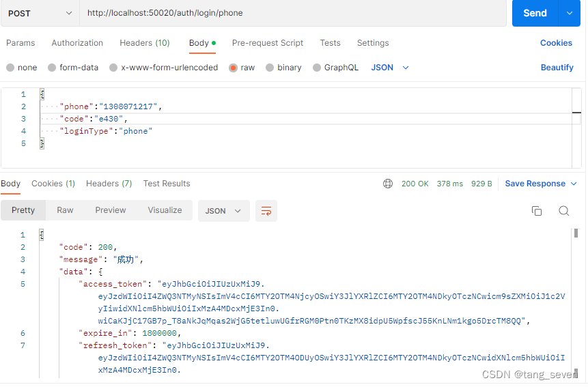Select the x-www-form-urlencoded radio option

(x=113, y=68)
